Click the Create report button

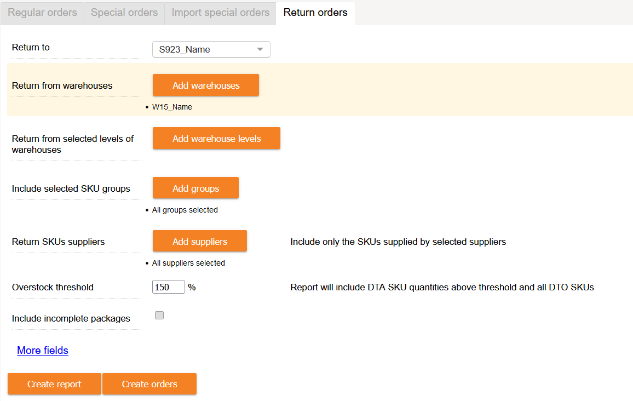[54, 384]
